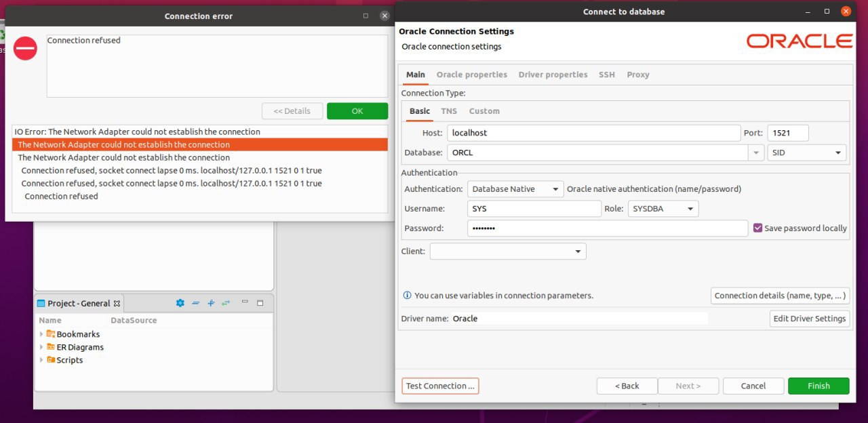Click the expand all plus icon in Project panel
The height and width of the screenshot is (423, 868).
pos(211,303)
